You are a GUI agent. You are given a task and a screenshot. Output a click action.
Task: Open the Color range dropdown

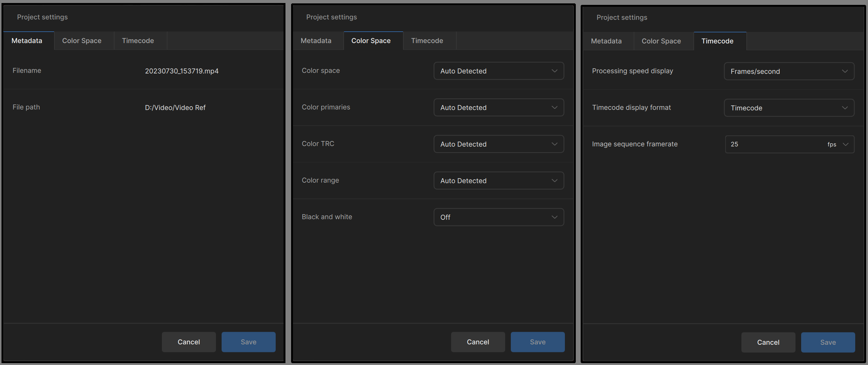coord(498,181)
